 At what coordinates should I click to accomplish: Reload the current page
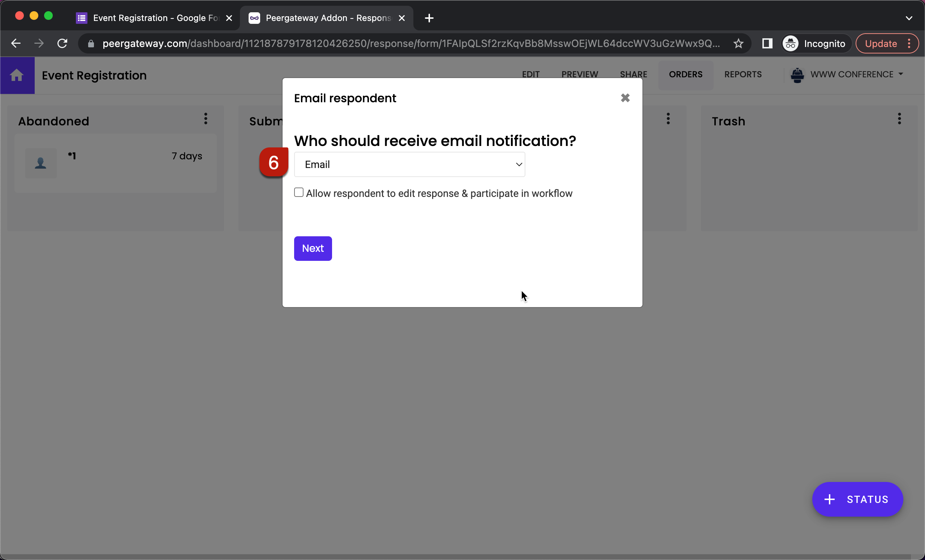(x=62, y=43)
